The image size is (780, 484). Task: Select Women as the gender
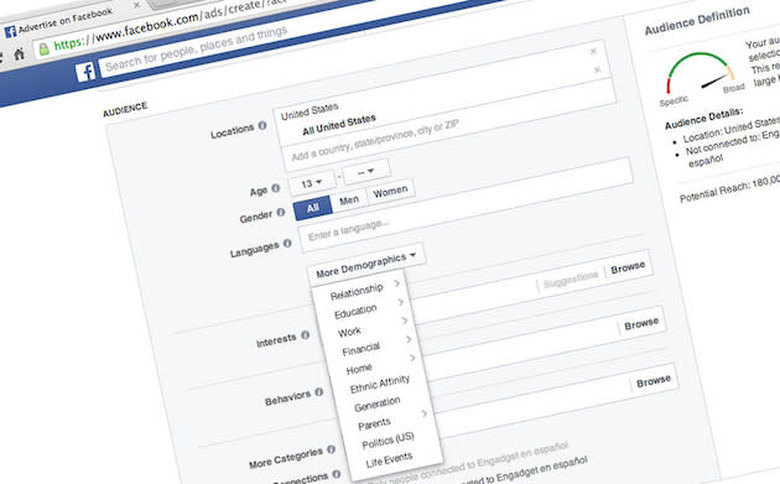point(388,192)
